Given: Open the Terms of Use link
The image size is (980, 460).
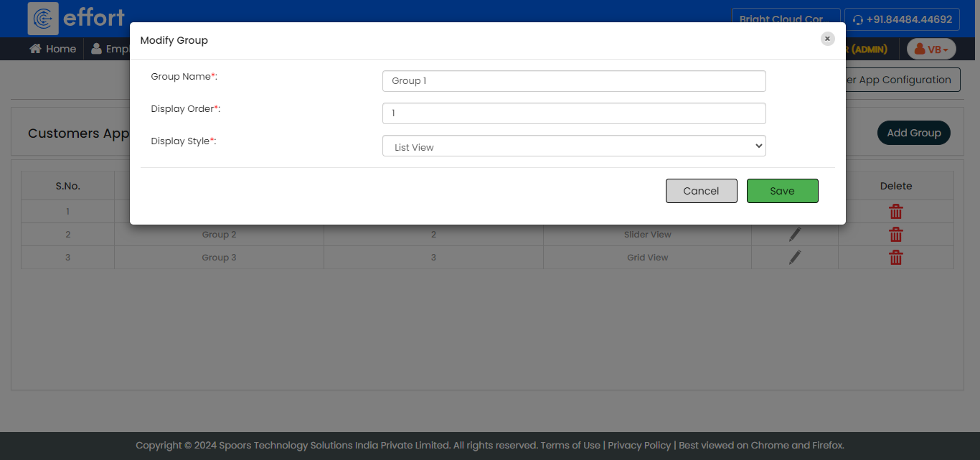Looking at the screenshot, I should 570,445.
